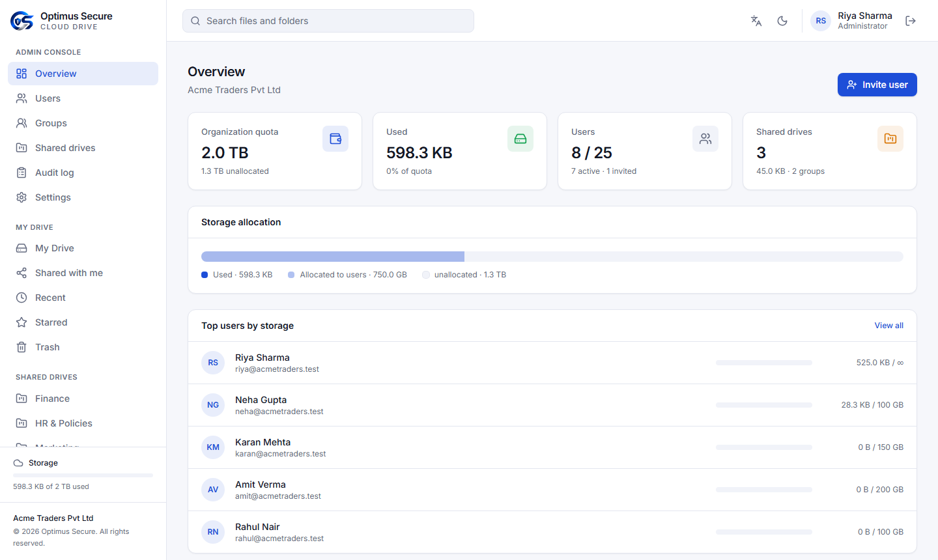The height and width of the screenshot is (560, 938).
Task: Click the wallet icon on Organization quota card
Action: (335, 139)
